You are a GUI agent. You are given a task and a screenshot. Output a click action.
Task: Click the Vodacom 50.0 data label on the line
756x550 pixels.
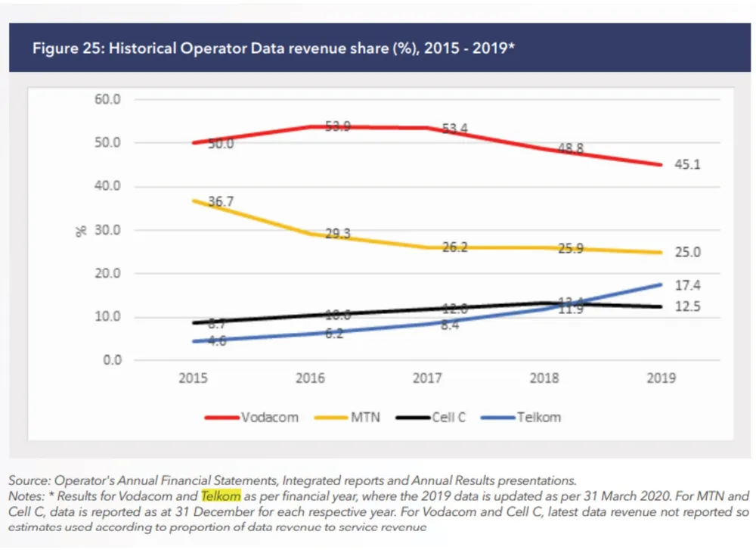[x=221, y=144]
